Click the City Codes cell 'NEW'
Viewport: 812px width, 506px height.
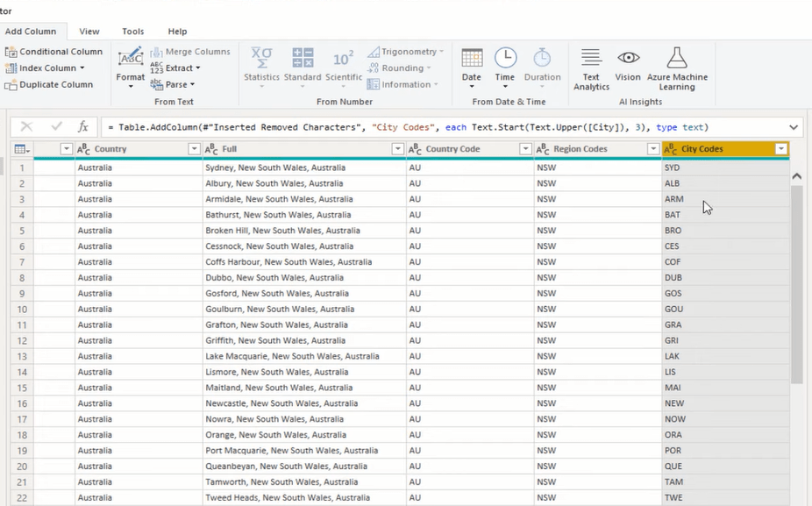pyautogui.click(x=725, y=403)
